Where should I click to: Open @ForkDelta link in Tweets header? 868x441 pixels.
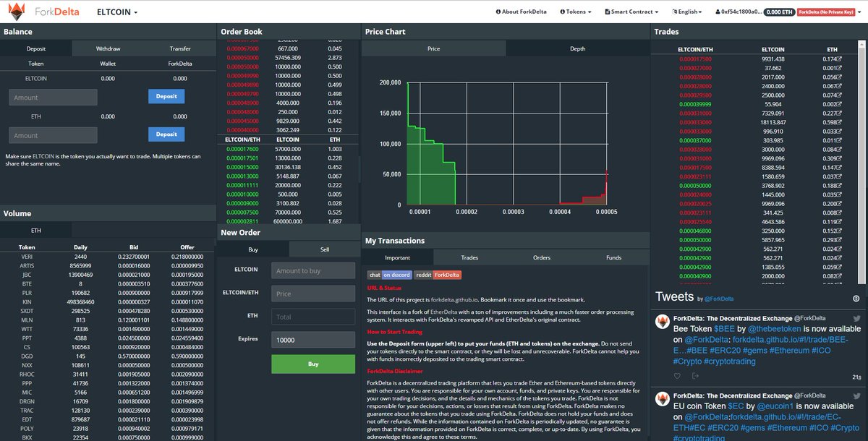[720, 298]
